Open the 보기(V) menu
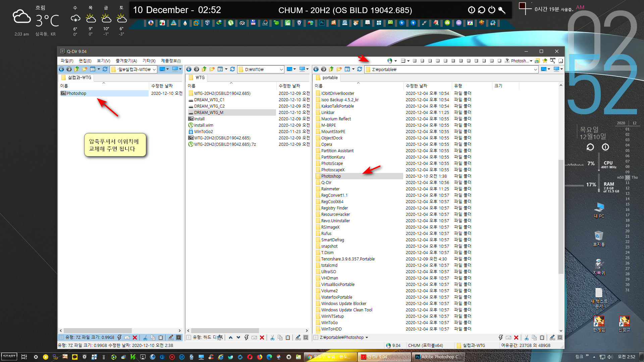The height and width of the screenshot is (362, 644). point(104,61)
